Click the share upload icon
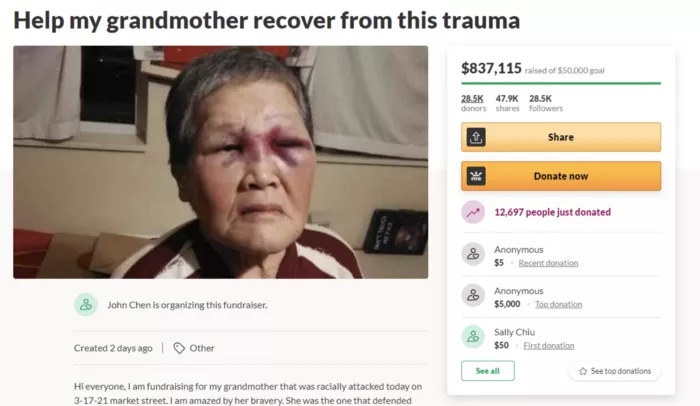 pyautogui.click(x=476, y=137)
